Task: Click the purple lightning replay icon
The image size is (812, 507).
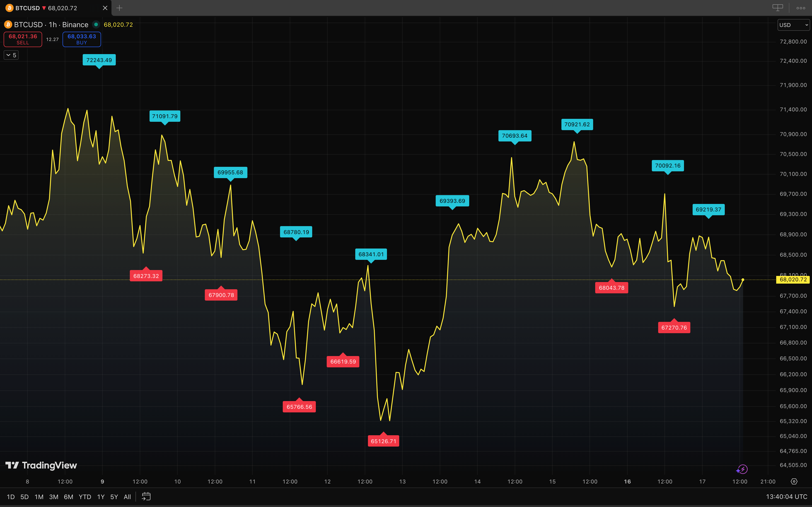Action: click(742, 469)
